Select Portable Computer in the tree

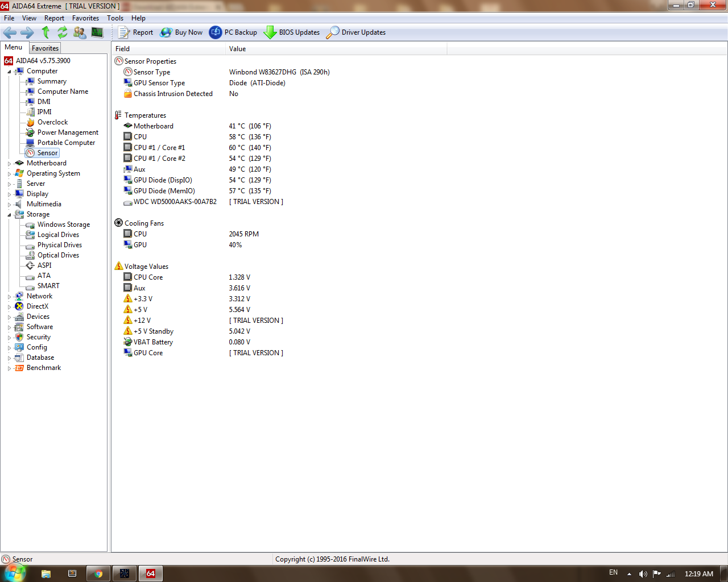pos(66,143)
